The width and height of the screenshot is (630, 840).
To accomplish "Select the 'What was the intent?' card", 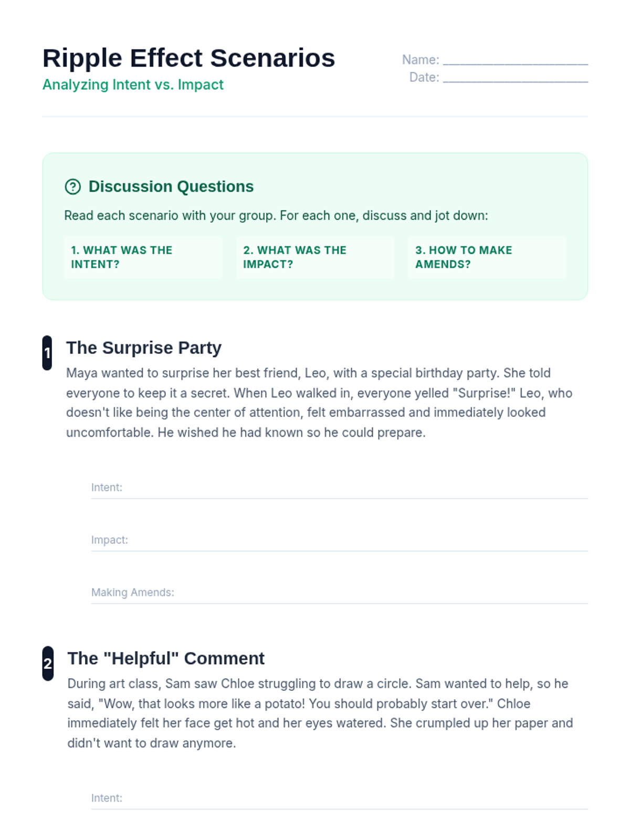I will [143, 257].
